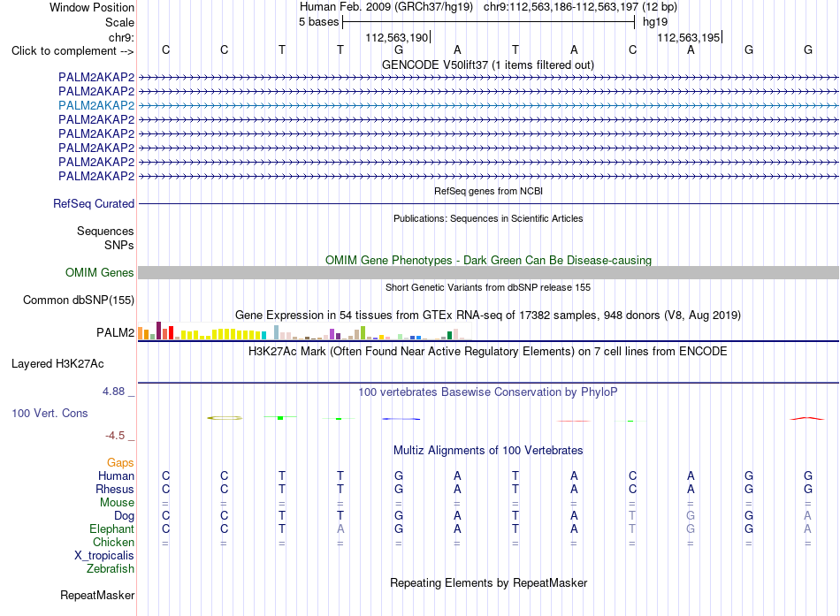This screenshot has height=616, width=840.
Task: Click the 'Sequences' track label
Action: [x=105, y=231]
